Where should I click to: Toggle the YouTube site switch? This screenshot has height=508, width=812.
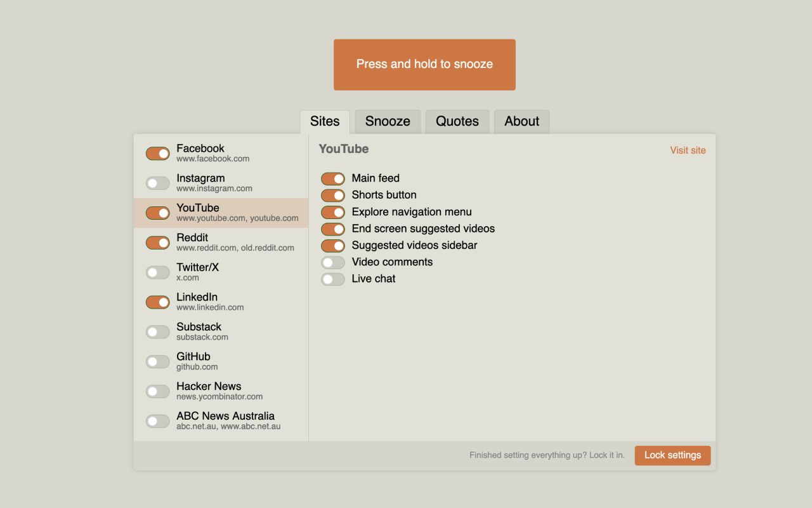pyautogui.click(x=158, y=213)
